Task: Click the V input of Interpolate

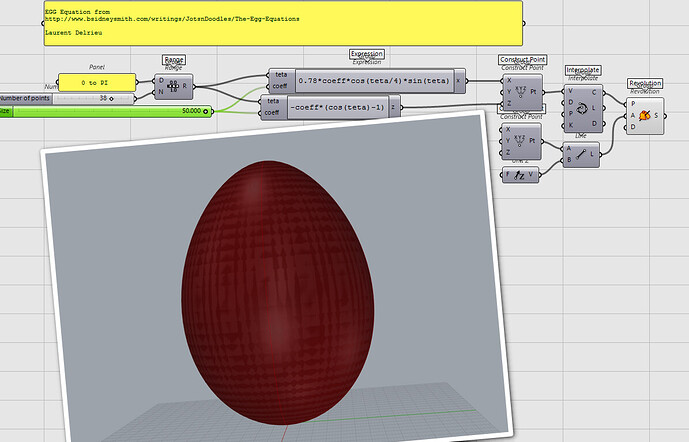Action: click(x=570, y=91)
